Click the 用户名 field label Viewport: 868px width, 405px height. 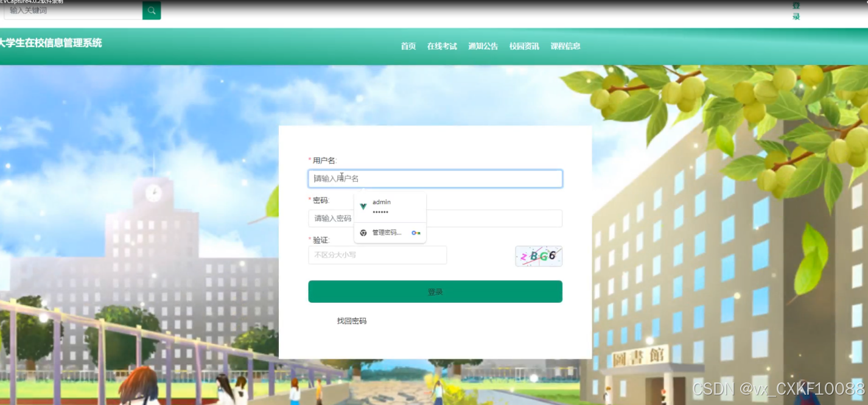[x=324, y=161]
